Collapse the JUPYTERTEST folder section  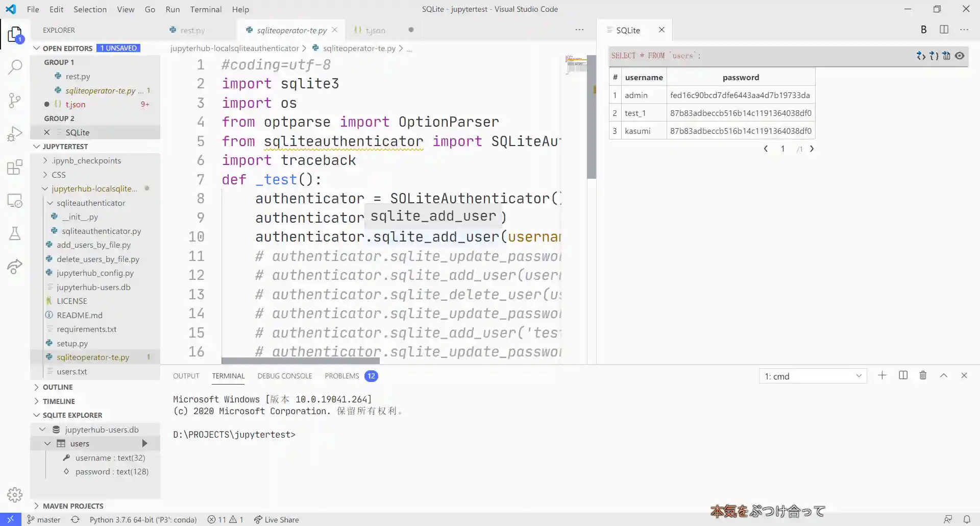36,147
